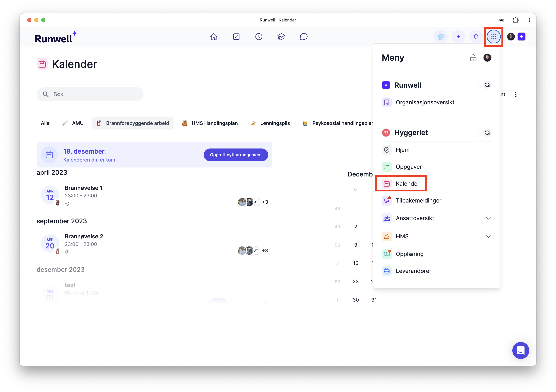
Task: Open the three-dot options beside calendar view
Action: pyautogui.click(x=516, y=94)
